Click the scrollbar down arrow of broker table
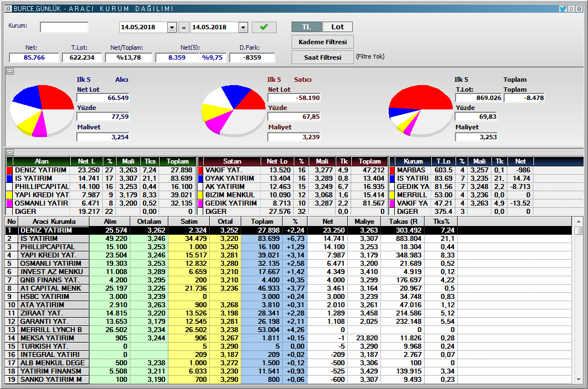This screenshot has width=588, height=389. pos(578,380)
